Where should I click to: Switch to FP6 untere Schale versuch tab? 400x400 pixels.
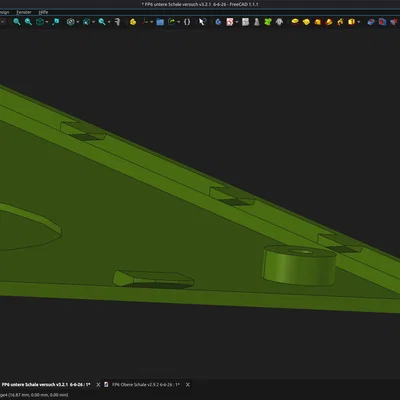click(x=46, y=384)
